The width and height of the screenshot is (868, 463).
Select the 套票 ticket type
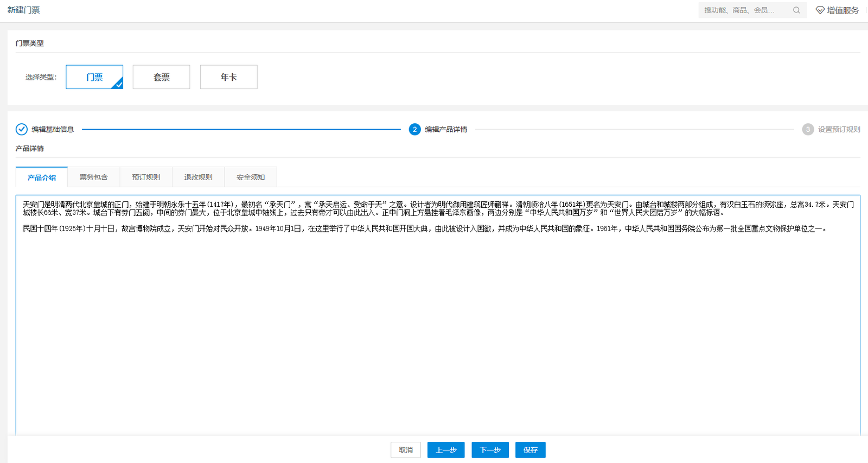click(162, 77)
